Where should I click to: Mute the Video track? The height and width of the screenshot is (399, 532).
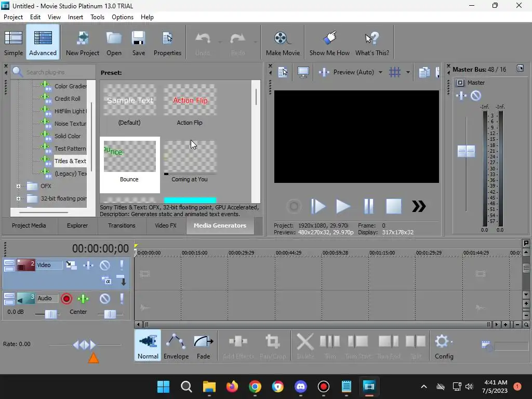(105, 265)
